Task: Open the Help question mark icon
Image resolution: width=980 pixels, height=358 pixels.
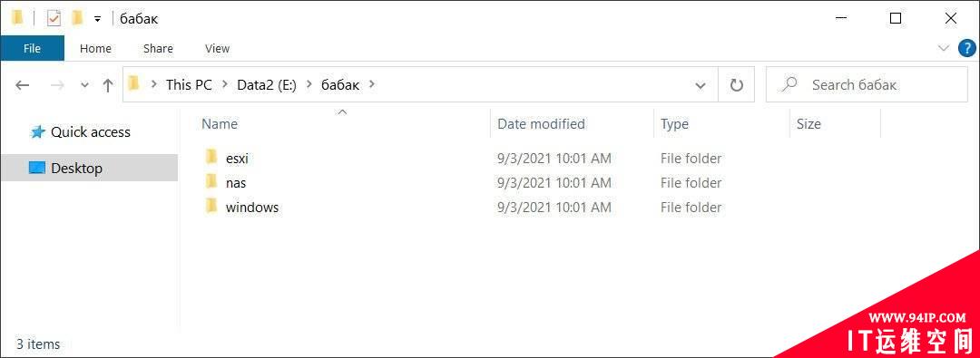Action: tap(966, 48)
